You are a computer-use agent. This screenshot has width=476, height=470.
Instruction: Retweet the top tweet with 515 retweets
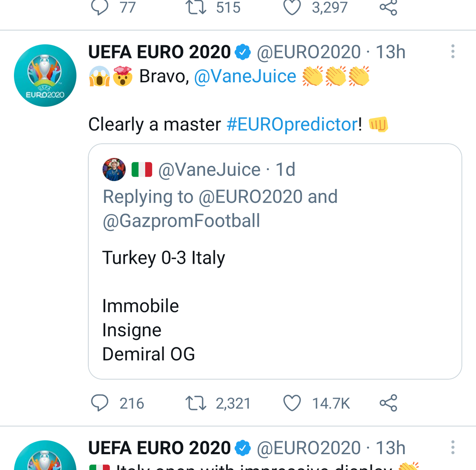click(x=196, y=8)
